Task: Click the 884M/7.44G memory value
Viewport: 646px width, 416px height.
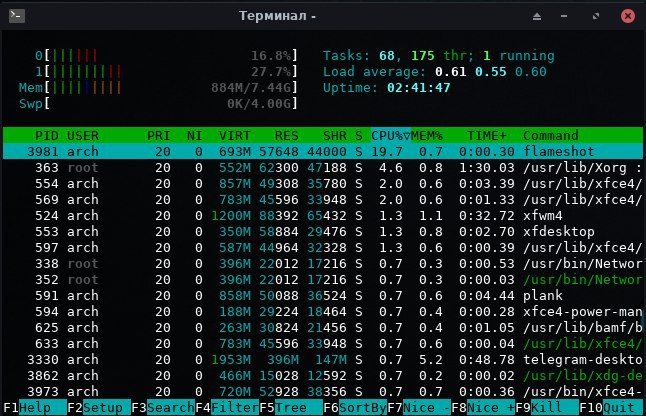Action: coord(251,88)
